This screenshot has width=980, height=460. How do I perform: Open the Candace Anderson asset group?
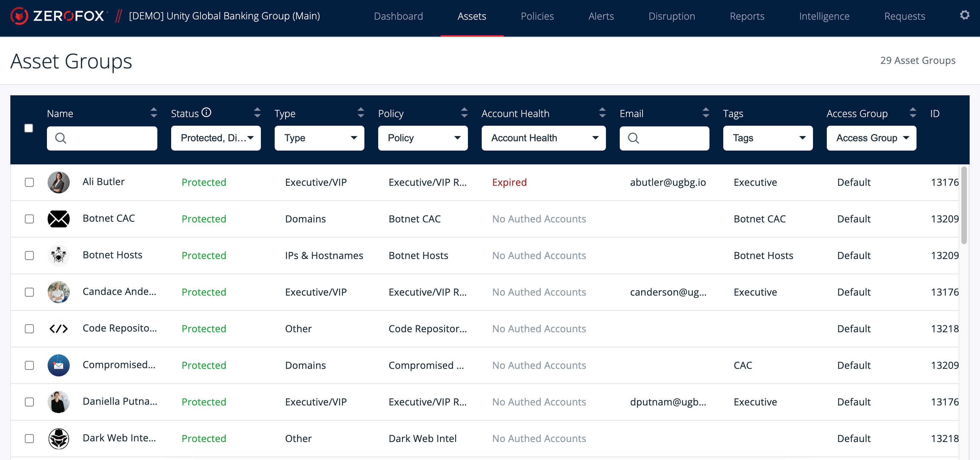point(119,291)
